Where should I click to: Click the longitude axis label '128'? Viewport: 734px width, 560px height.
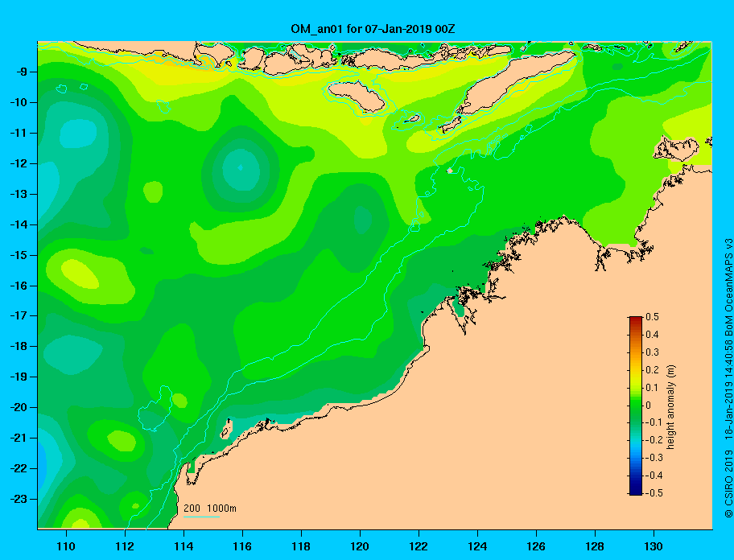pos(595,546)
